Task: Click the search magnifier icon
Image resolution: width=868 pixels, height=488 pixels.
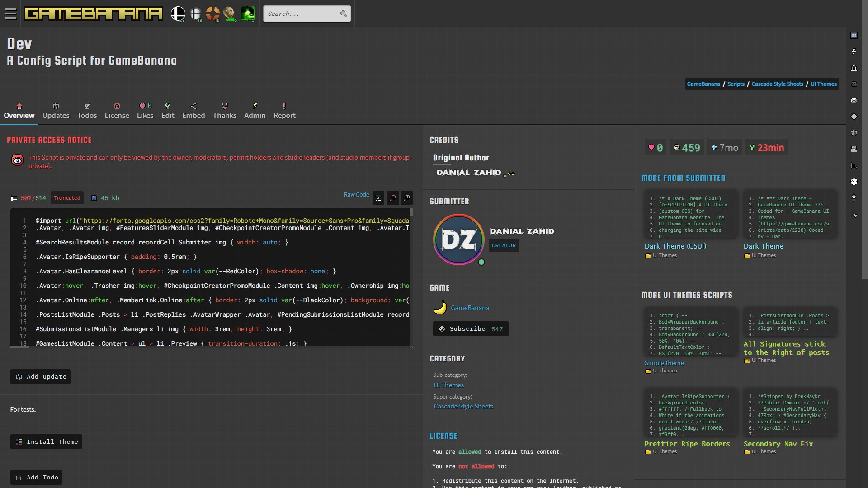Action: coord(344,14)
